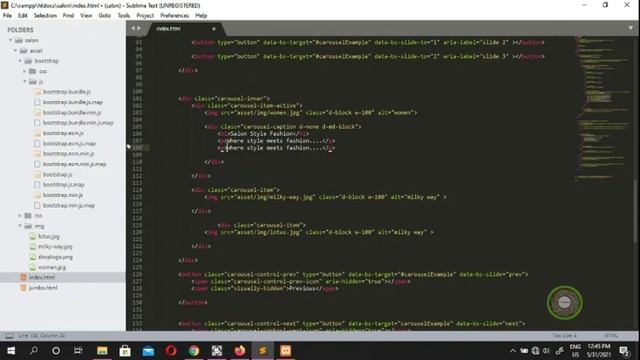Click the minimap code overview

click(x=602, y=108)
